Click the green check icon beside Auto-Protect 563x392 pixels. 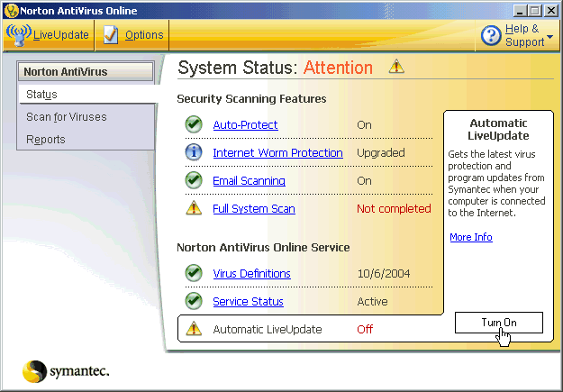coord(193,124)
